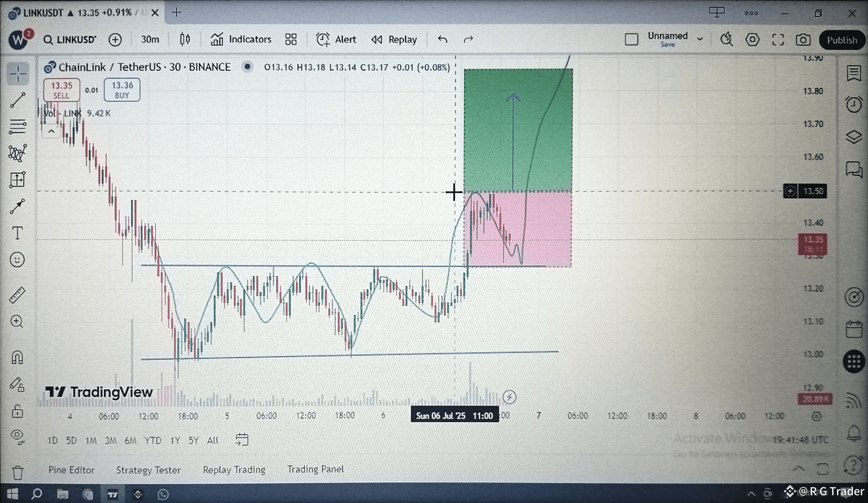Image resolution: width=868 pixels, height=503 pixels.
Task: Activate the zoom in tool
Action: tap(17, 322)
